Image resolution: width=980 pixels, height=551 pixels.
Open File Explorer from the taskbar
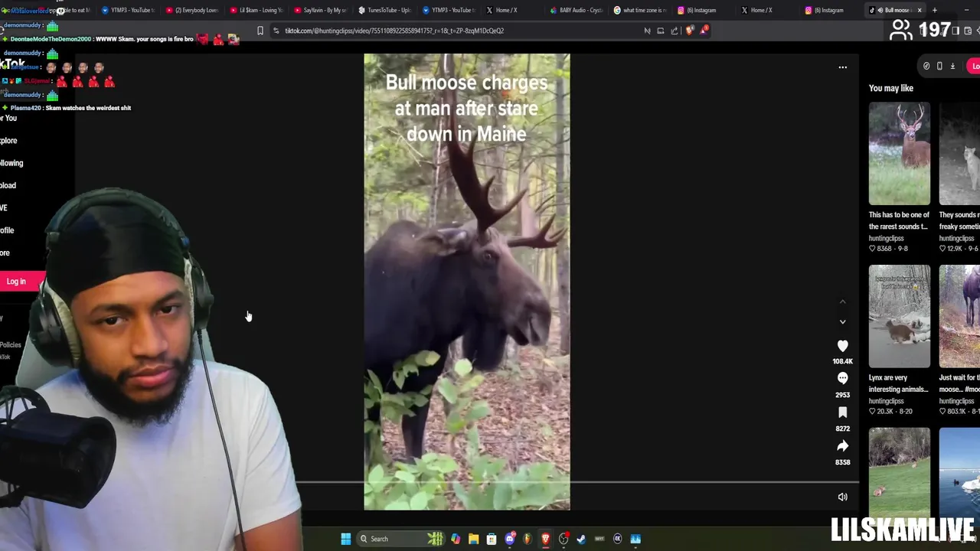point(473,539)
